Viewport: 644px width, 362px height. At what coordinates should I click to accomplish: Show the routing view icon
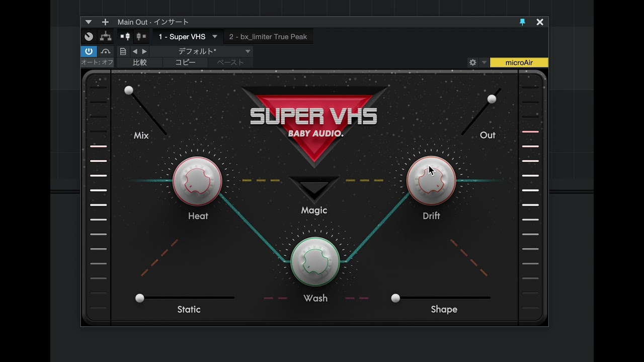(x=105, y=37)
